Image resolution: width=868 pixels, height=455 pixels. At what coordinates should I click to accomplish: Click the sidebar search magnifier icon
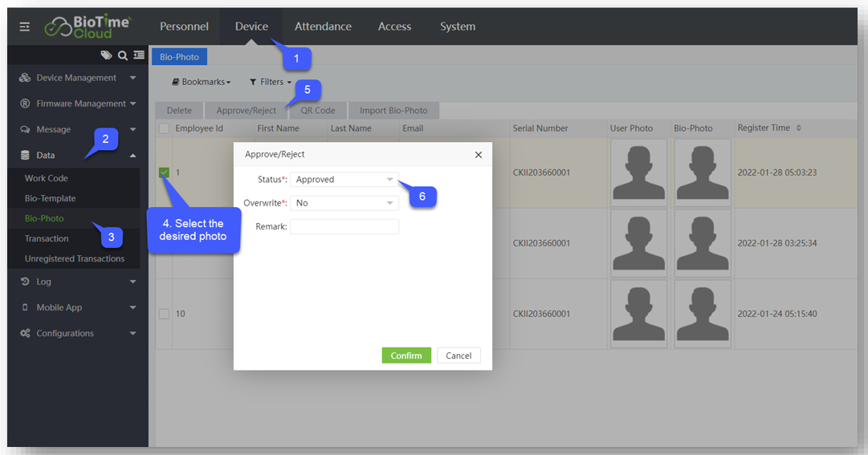(123, 55)
